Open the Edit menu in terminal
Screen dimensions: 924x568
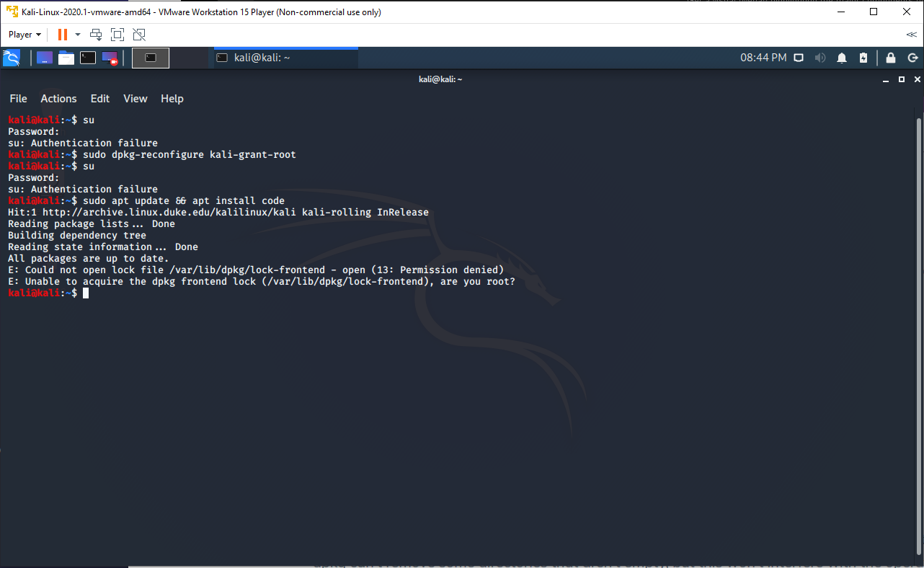(x=100, y=99)
